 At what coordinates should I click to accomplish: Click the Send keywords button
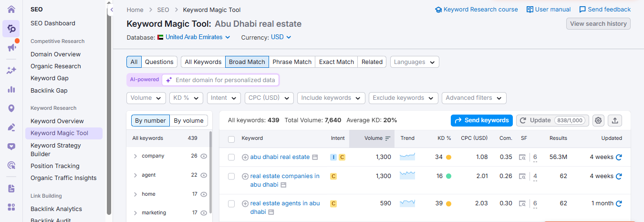[481, 120]
